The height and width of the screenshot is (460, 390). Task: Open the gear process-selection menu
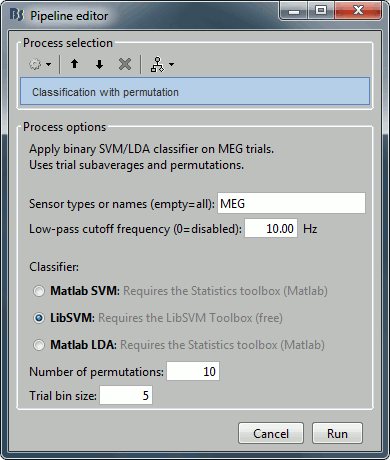[40, 64]
